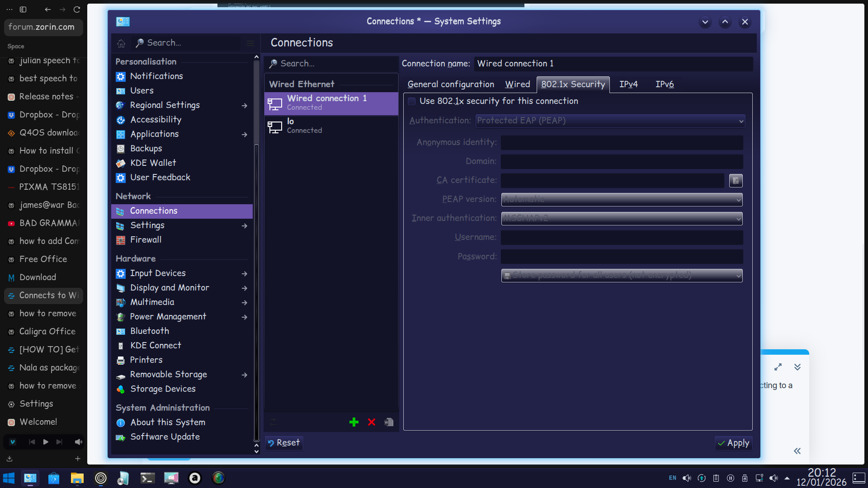Screen dimensions: 868x488
Task: Open the sidebar hamburger menu icon
Action: tap(250, 43)
